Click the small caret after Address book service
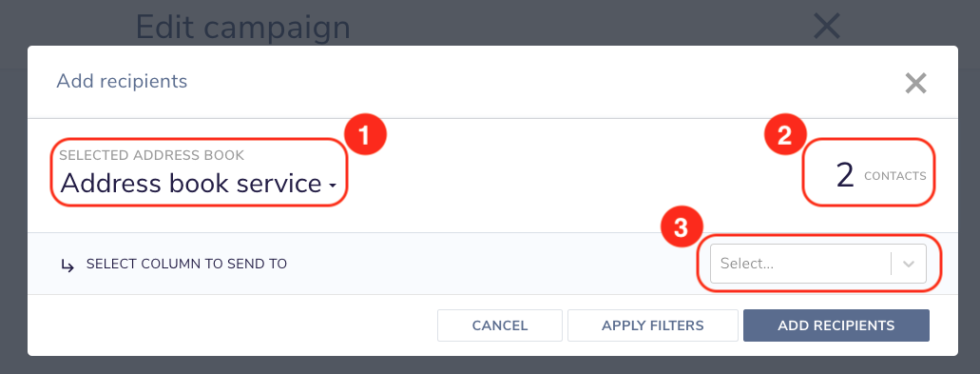This screenshot has height=374, width=980. point(332,186)
